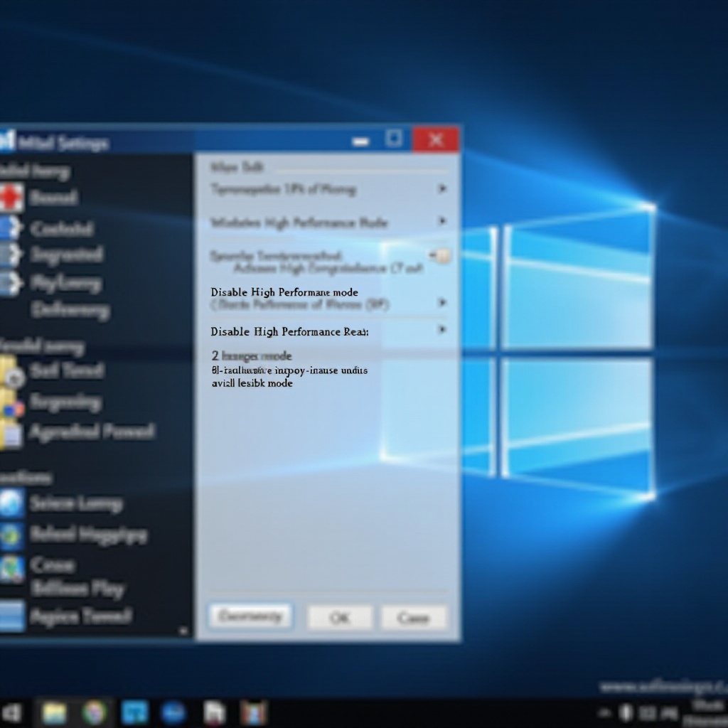Expand the arrow beside Disable High Performane mode

pyautogui.click(x=442, y=303)
